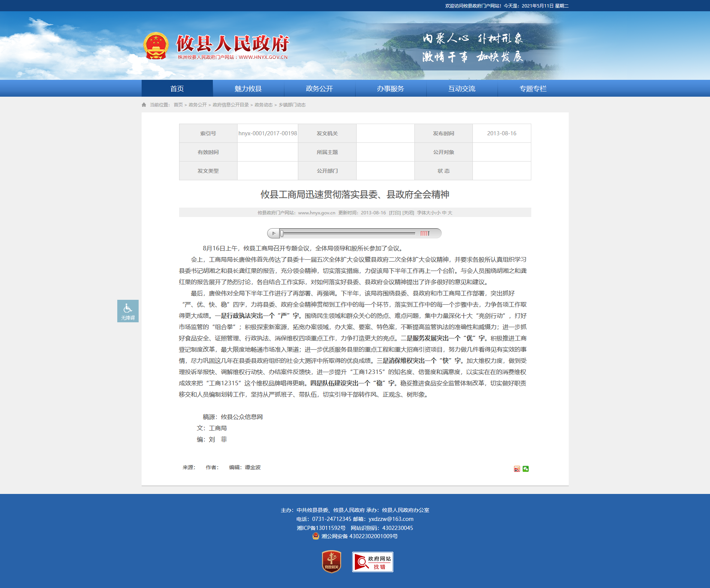
Task: Open the 党政机关 badge icon
Action: coord(332,561)
